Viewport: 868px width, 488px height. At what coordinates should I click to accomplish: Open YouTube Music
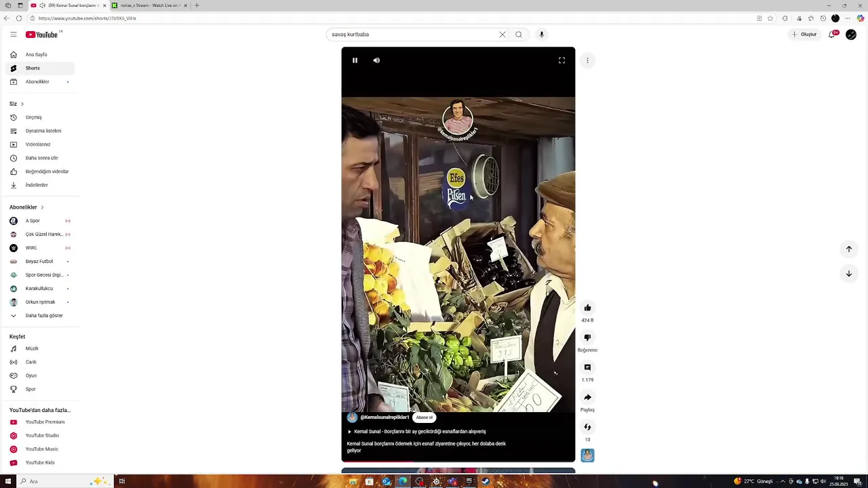point(41,449)
